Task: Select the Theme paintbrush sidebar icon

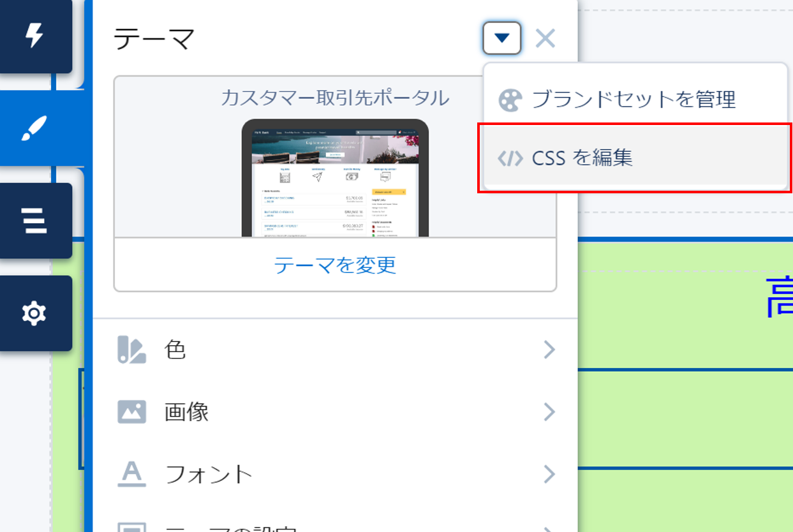Action: [x=34, y=128]
